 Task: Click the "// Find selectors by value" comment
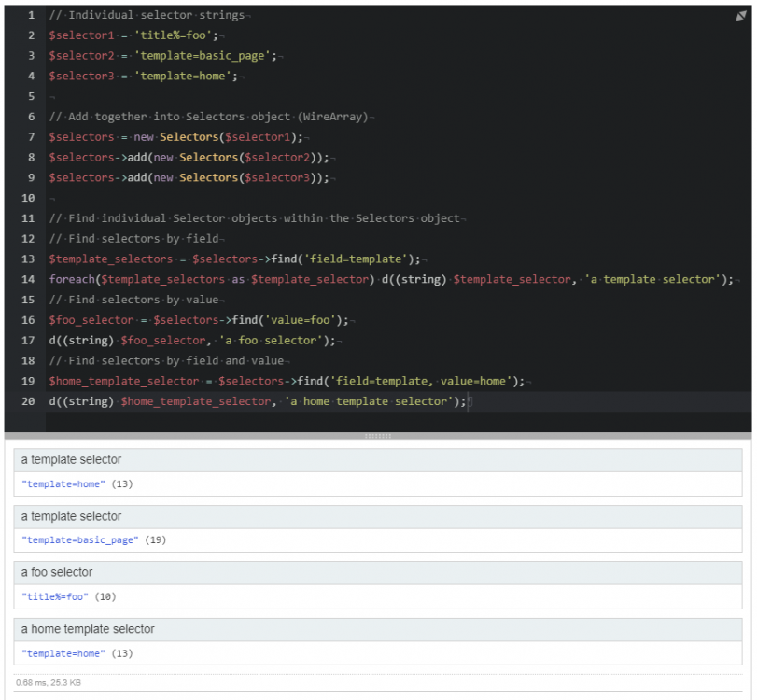pos(136,300)
